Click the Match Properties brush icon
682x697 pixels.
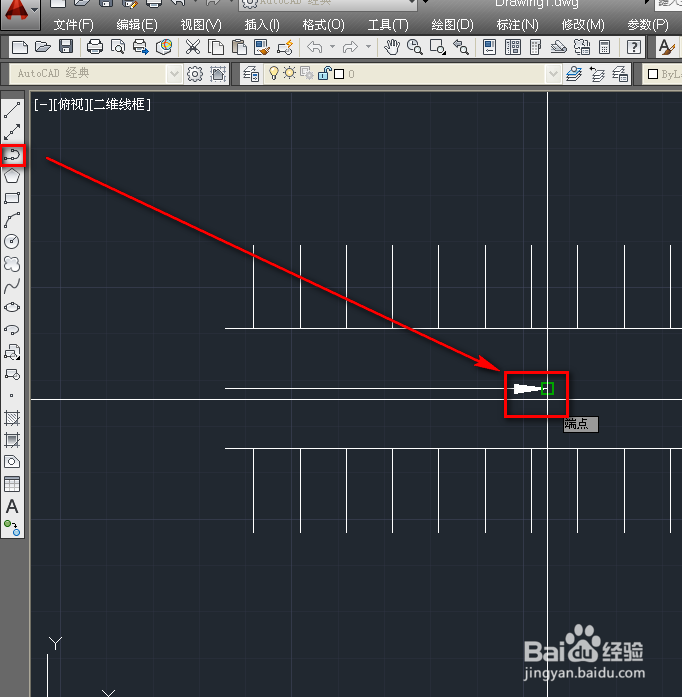(x=262, y=47)
